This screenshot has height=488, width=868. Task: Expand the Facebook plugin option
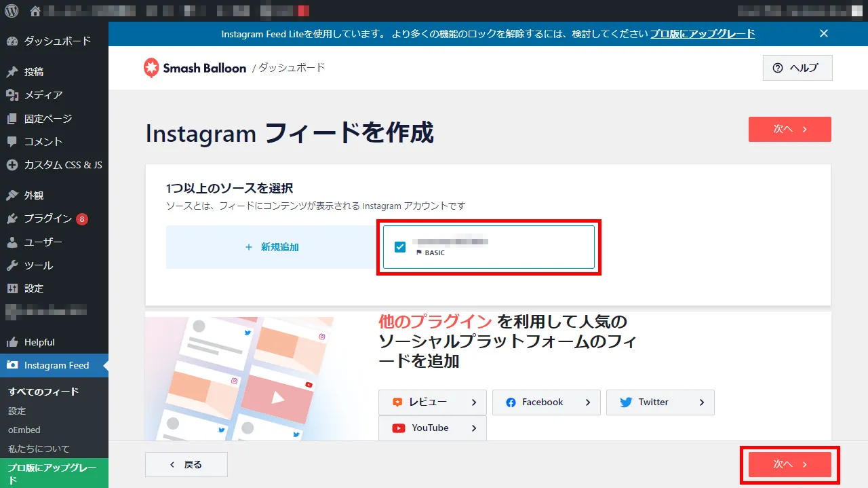click(546, 402)
